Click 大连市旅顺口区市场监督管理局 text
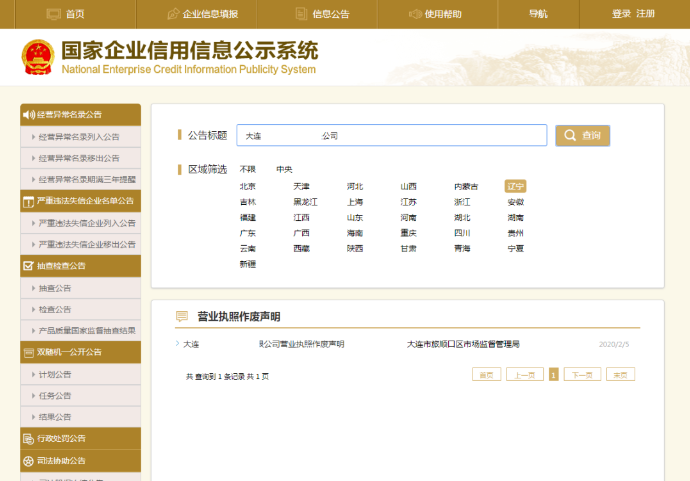Screen dimensions: 690x481 (x=463, y=344)
